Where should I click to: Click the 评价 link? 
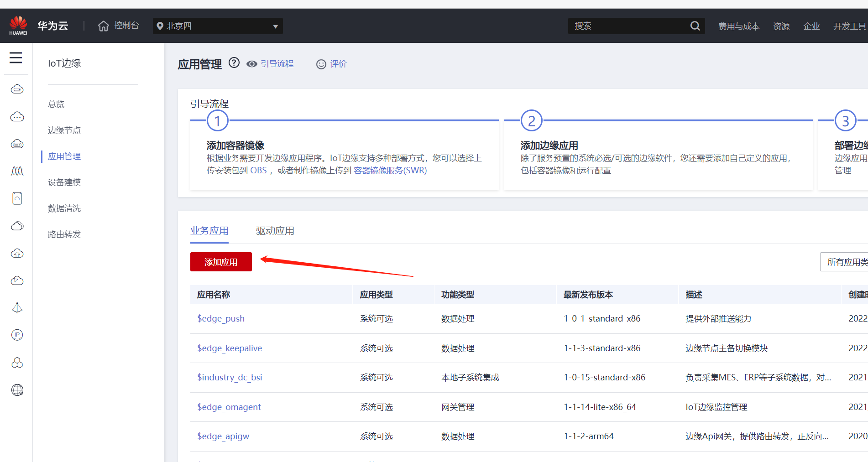338,64
